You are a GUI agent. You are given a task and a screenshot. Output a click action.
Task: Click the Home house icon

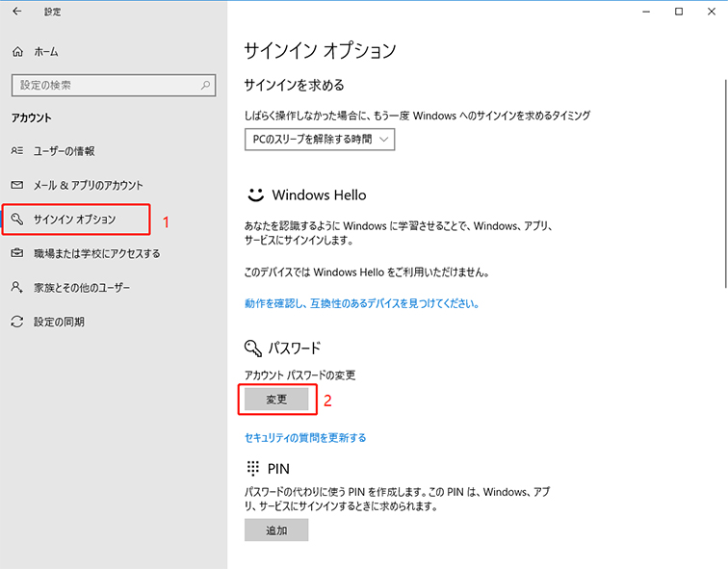point(17,52)
